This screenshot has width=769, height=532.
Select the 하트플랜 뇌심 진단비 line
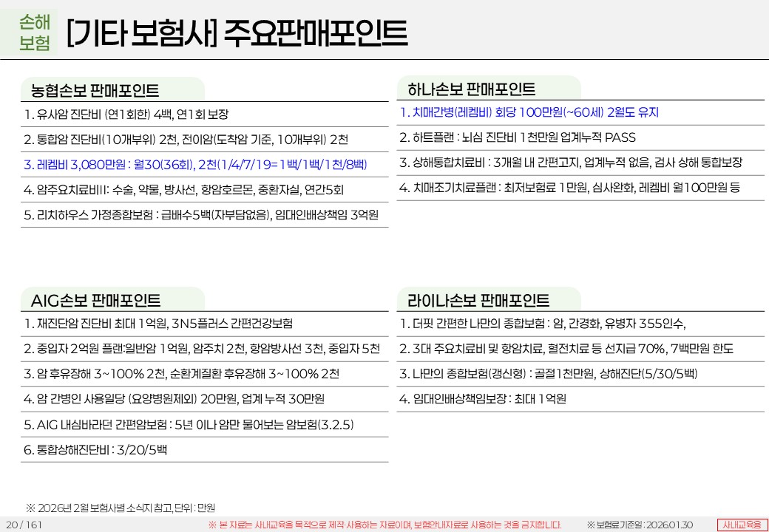coord(517,137)
